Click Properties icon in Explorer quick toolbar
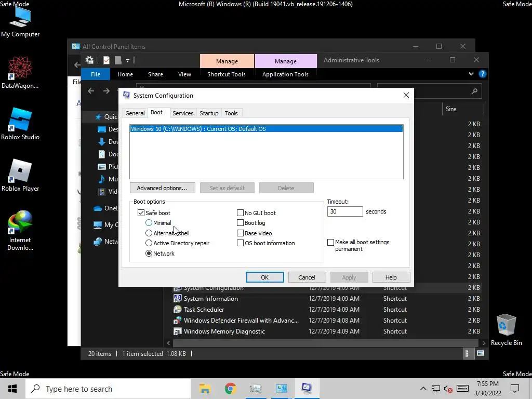 pyautogui.click(x=107, y=60)
